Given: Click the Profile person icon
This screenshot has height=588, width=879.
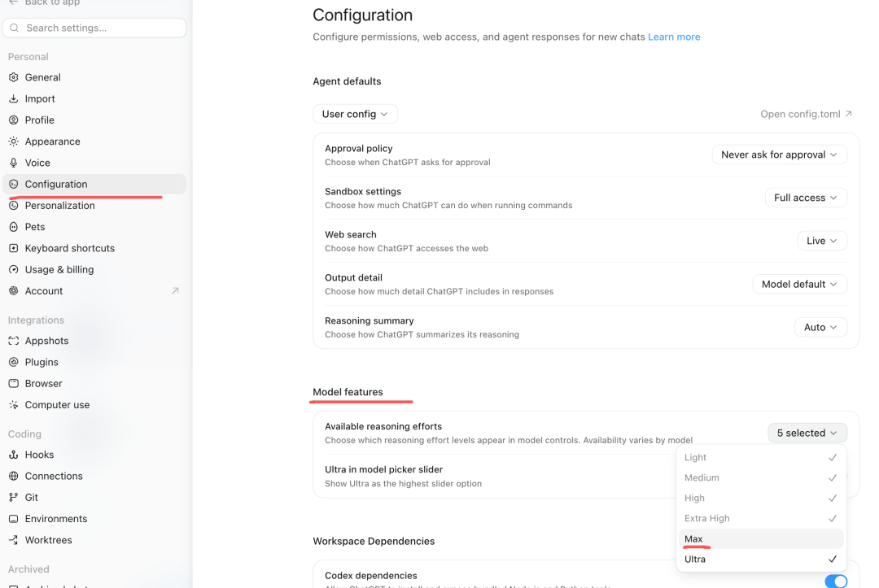Looking at the screenshot, I should (14, 120).
